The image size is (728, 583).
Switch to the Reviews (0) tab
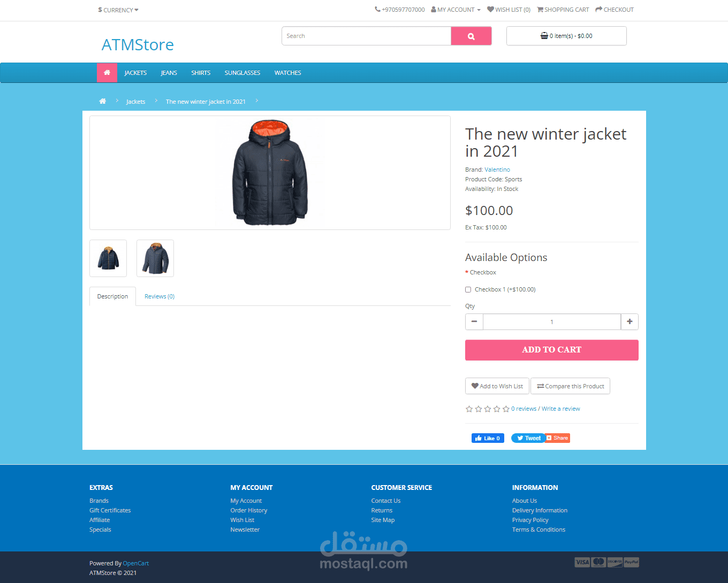160,296
